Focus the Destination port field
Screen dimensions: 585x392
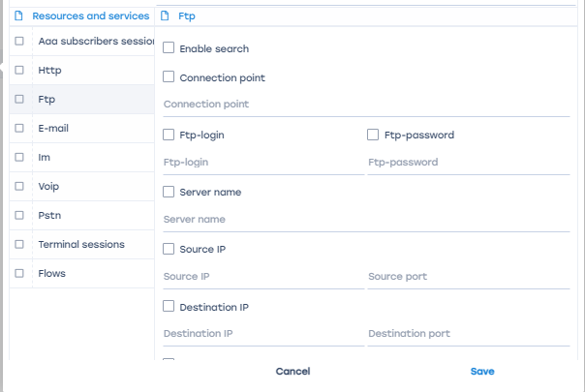468,334
